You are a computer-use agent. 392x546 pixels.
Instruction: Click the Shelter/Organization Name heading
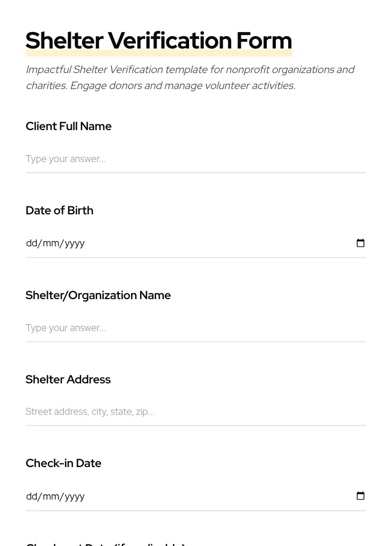coord(98,295)
